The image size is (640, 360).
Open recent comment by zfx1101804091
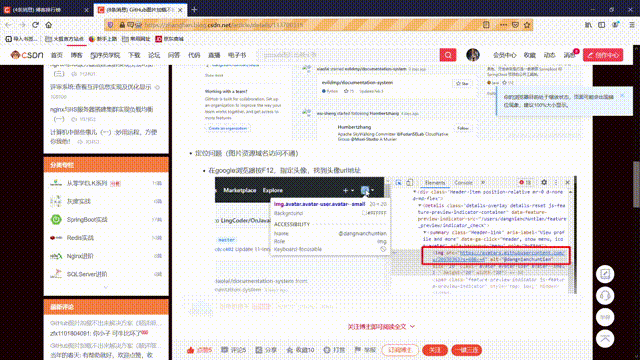coord(99,333)
